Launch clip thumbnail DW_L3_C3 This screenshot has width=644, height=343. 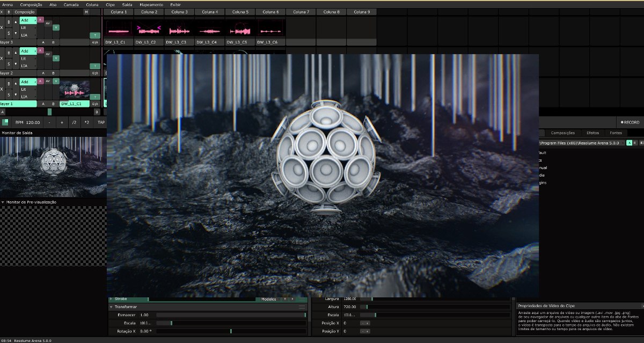[180, 29]
